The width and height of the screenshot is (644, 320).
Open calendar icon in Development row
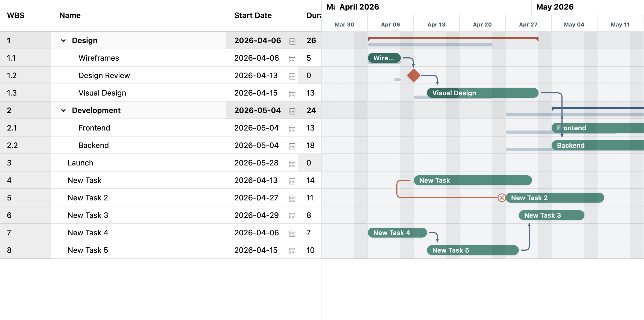coord(292,111)
